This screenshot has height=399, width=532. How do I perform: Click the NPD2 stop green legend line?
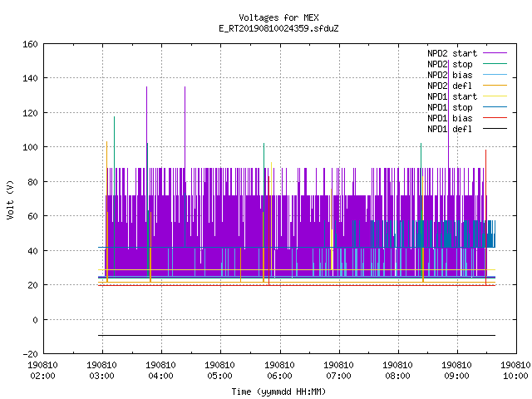495,64
